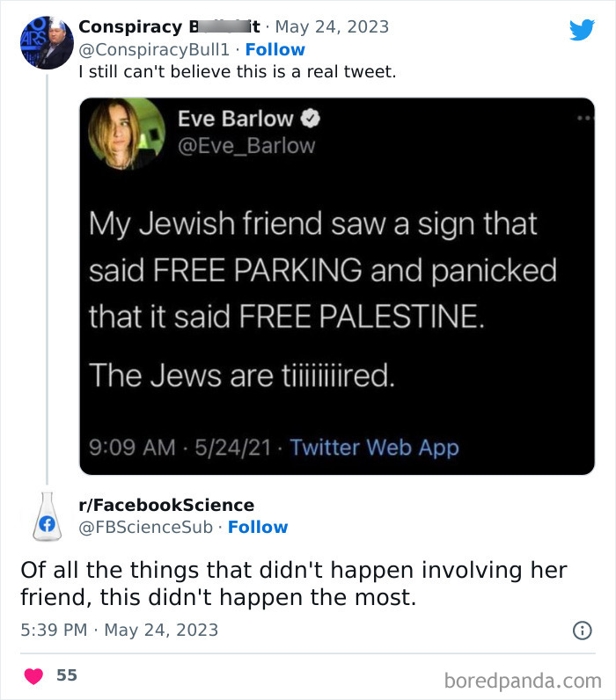Click the Conspiracy account profile picture
The image size is (616, 700).
(46, 42)
